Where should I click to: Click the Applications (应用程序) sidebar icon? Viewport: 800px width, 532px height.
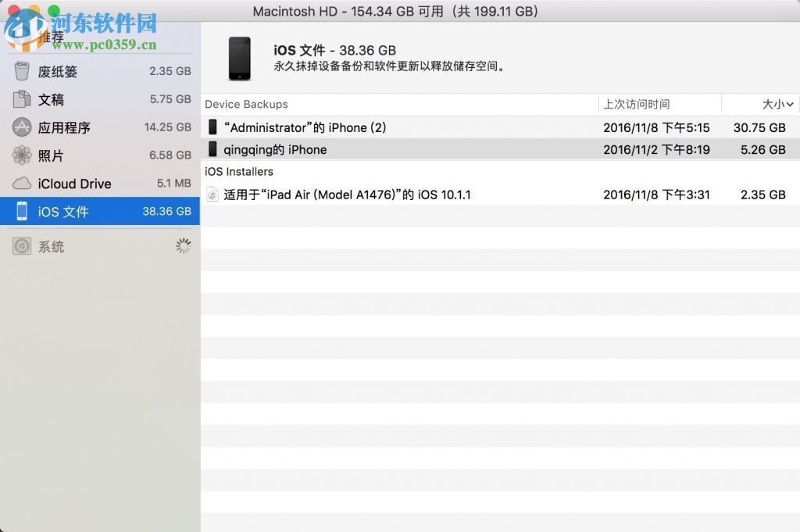[21, 127]
